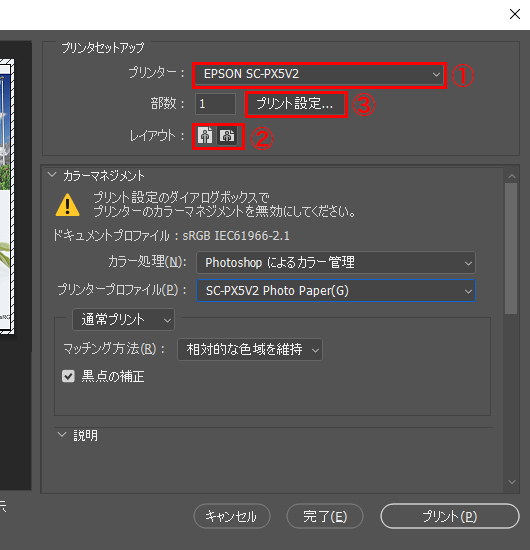Image resolution: width=530 pixels, height=550 pixels.
Task: Click the settings panel scrollbar thumb
Action: tap(511, 248)
